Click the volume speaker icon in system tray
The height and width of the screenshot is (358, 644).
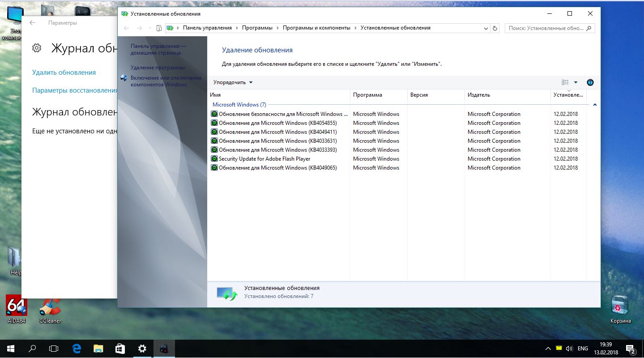(569, 348)
